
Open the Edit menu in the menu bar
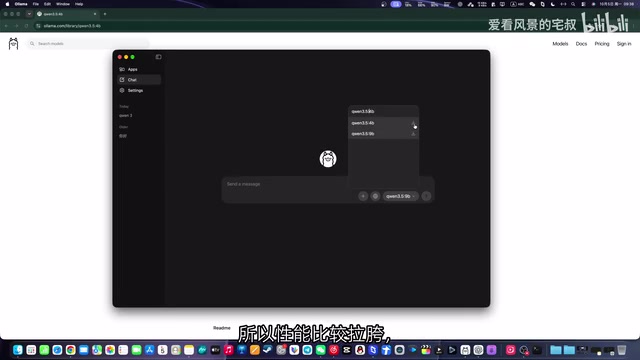coord(47,4)
